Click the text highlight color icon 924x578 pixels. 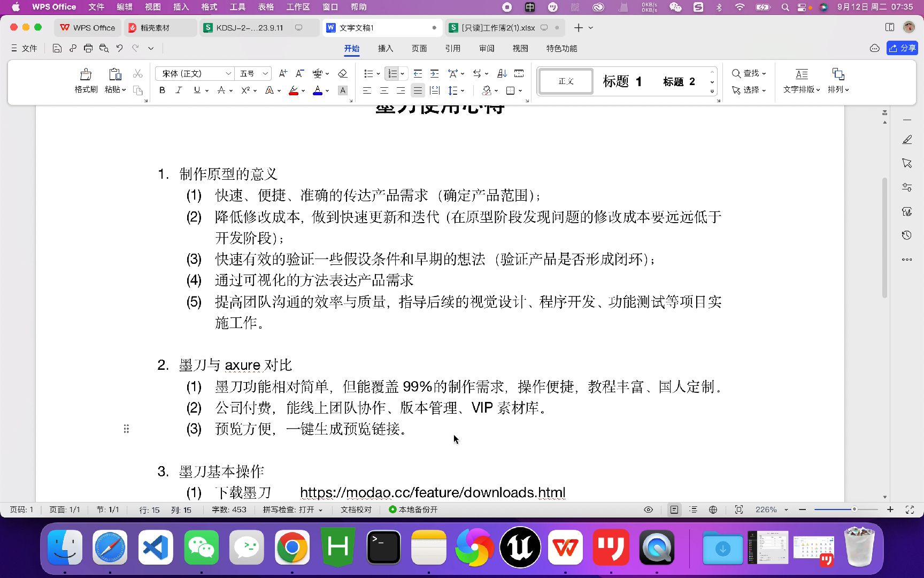(x=293, y=90)
